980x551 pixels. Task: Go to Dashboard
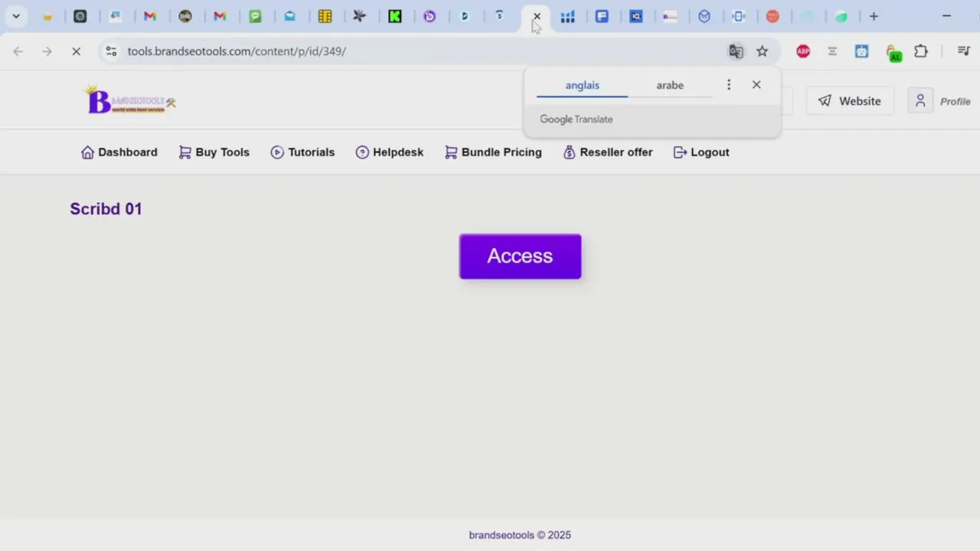pyautogui.click(x=119, y=152)
